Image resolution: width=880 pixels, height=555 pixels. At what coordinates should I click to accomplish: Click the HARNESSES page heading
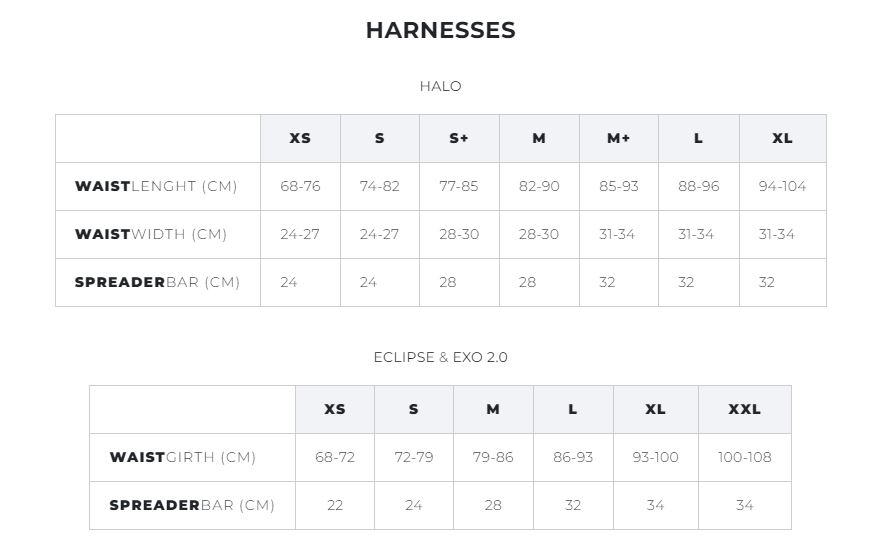[x=441, y=30]
